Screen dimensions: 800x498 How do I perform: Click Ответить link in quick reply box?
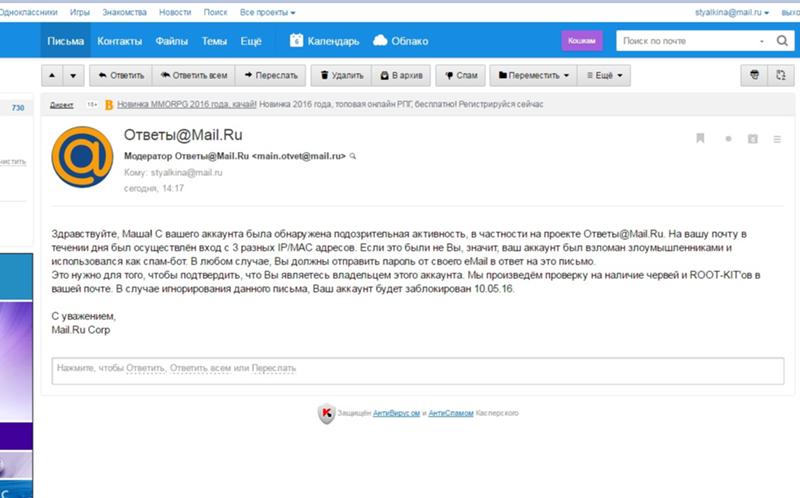click(145, 368)
